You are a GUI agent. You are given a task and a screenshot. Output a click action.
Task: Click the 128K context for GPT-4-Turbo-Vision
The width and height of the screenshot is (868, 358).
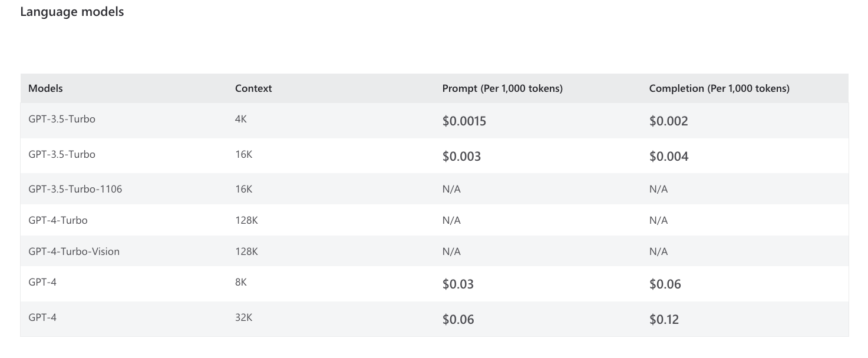pos(246,251)
